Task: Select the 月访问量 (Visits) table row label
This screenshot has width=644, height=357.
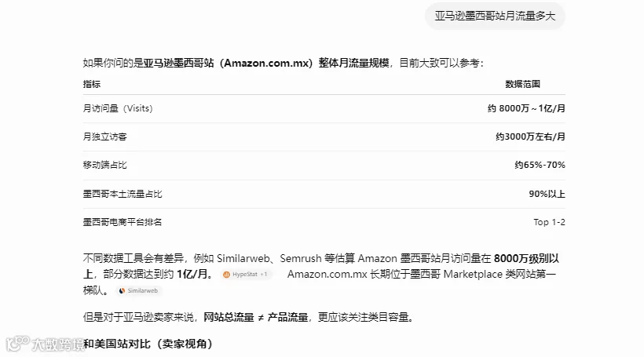Action: point(118,108)
